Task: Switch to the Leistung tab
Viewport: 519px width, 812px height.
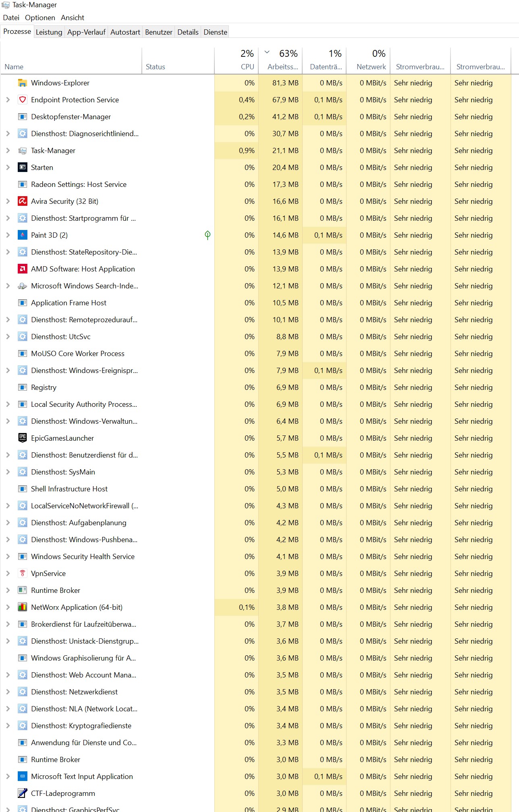Action: coord(49,32)
